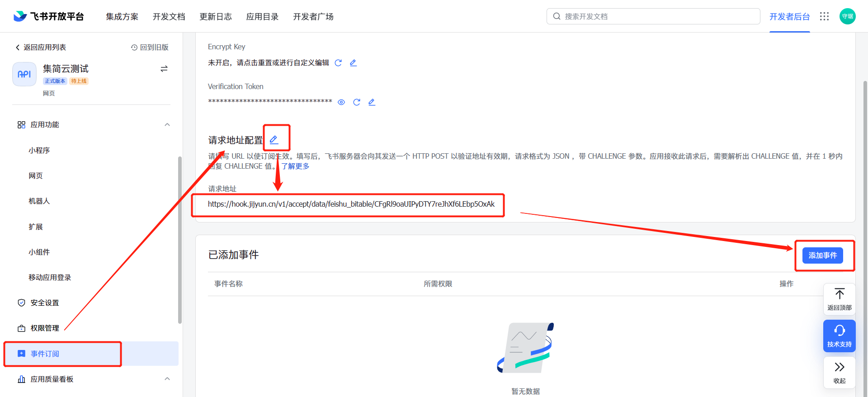Open 应用质量看板 in the sidebar
Image resolution: width=868 pixels, height=397 pixels.
(x=52, y=379)
